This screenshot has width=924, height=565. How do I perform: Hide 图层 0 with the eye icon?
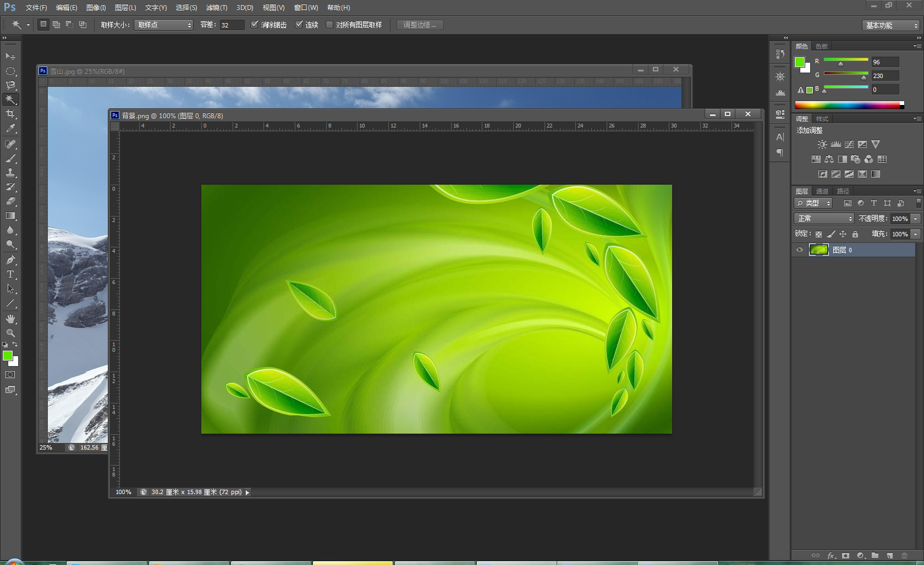pyautogui.click(x=800, y=250)
